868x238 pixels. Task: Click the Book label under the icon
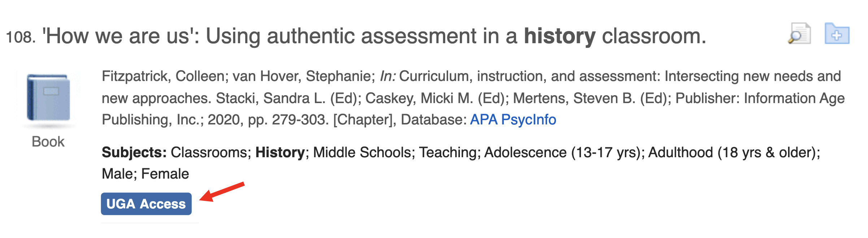[48, 142]
